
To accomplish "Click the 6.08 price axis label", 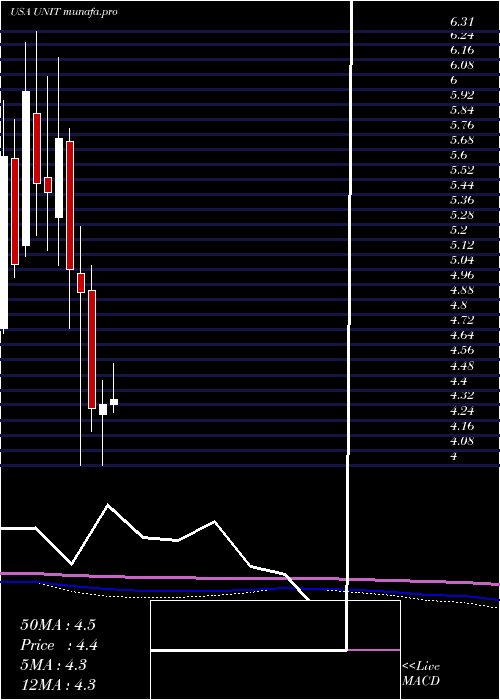I will click(x=462, y=65).
